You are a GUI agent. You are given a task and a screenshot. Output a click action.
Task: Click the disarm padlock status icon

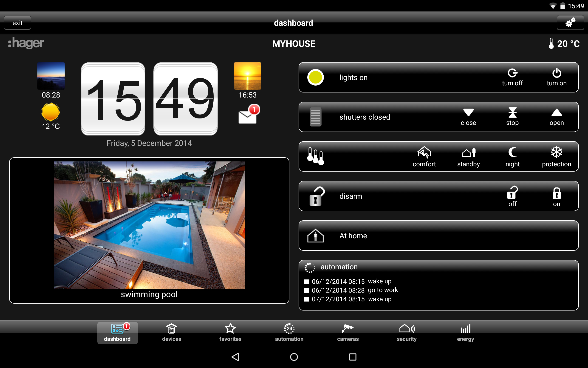(x=317, y=196)
